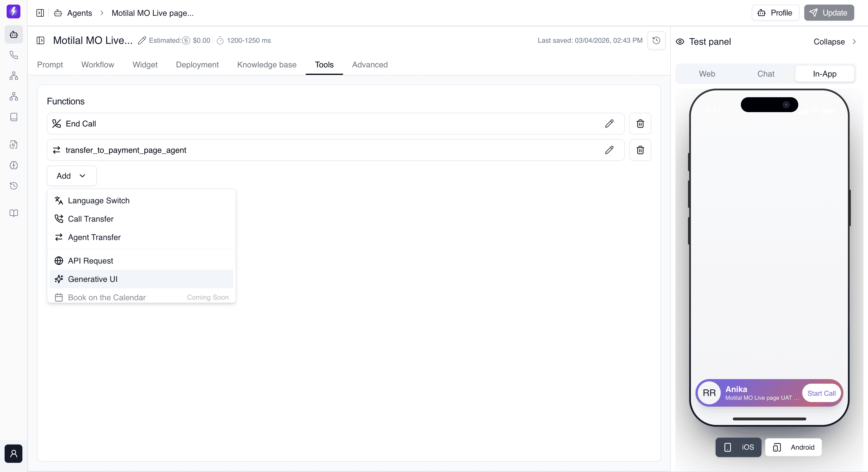Open version history via clock icon near Last saved
Screen dimensions: 868x472
(x=656, y=40)
